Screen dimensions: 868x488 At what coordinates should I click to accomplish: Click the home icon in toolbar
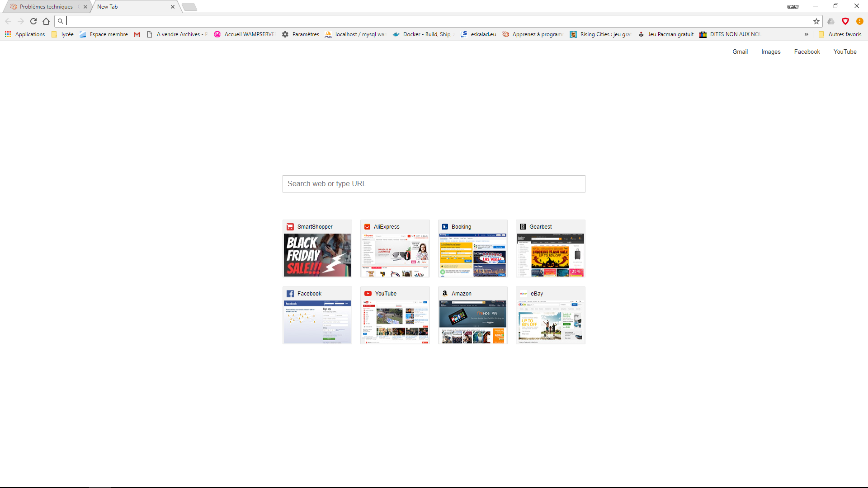46,21
